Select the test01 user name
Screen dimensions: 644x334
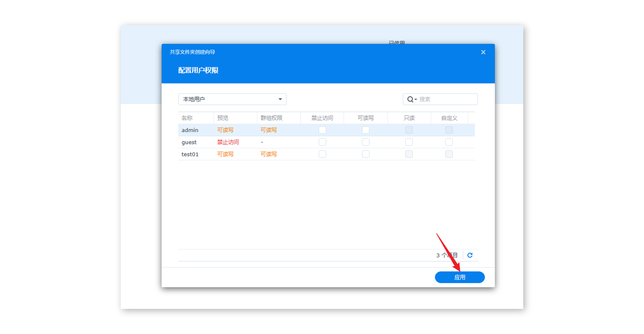(x=190, y=154)
